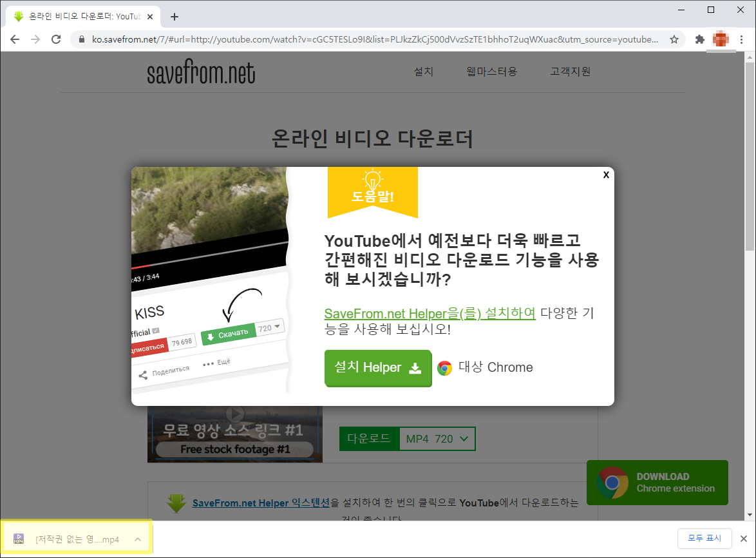This screenshot has height=558, width=756.
Task: Click the address bar URL
Action: tap(375, 39)
